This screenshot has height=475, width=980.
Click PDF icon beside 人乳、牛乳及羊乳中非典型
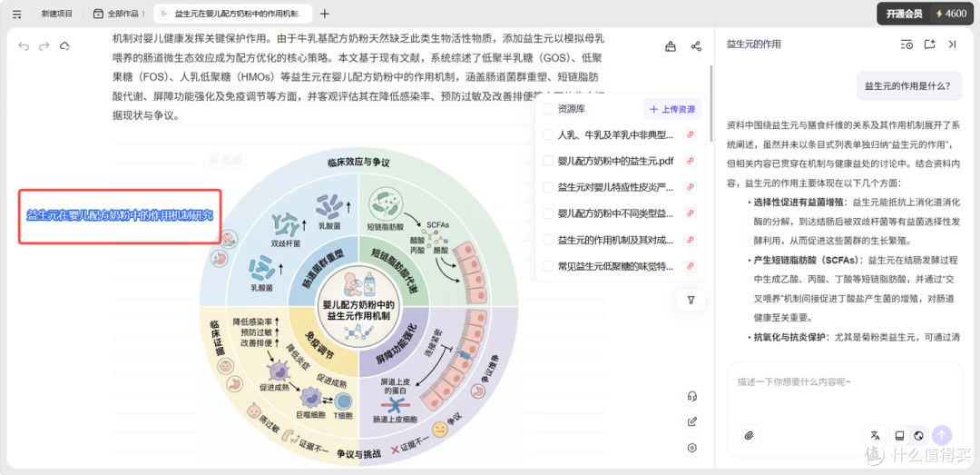[691, 134]
